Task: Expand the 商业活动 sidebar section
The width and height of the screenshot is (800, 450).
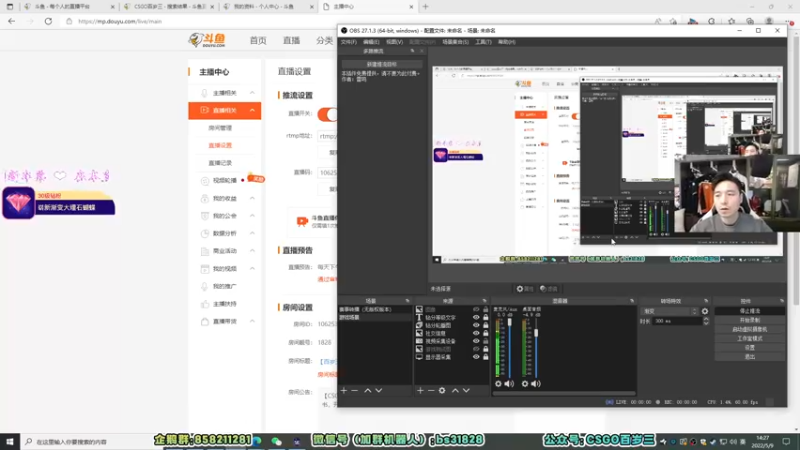Action: pos(252,251)
